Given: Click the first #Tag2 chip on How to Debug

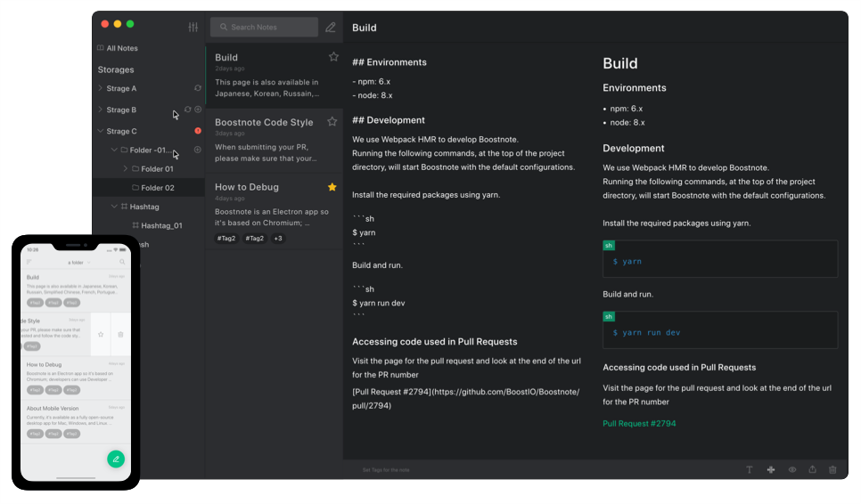Looking at the screenshot, I should point(226,239).
